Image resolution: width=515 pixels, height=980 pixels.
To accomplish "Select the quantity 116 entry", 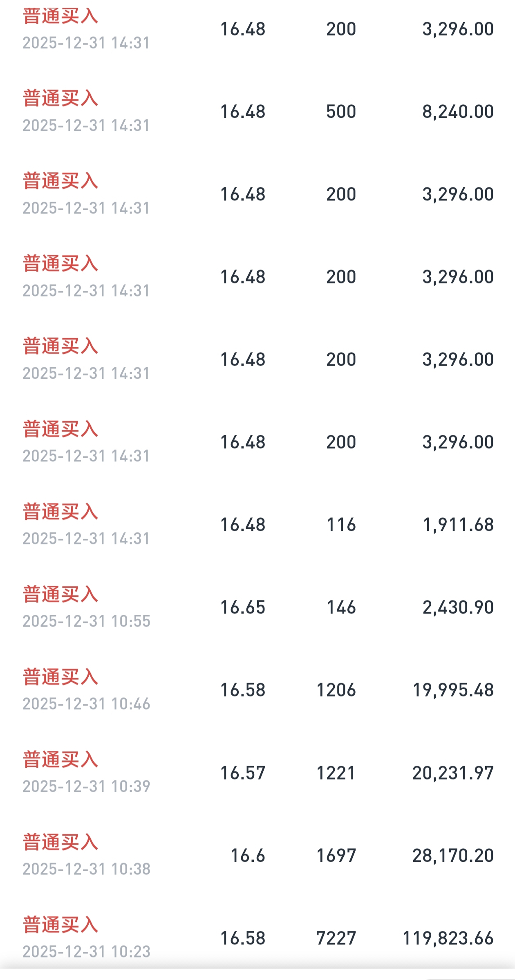I will pyautogui.click(x=341, y=525).
